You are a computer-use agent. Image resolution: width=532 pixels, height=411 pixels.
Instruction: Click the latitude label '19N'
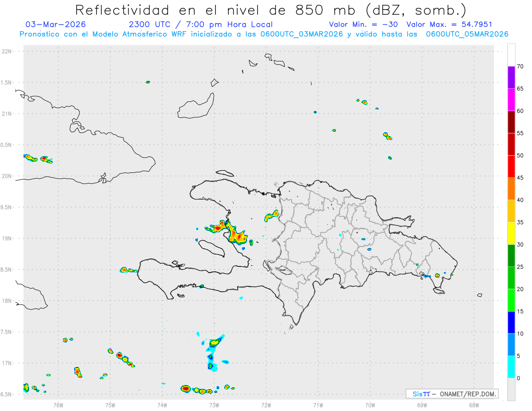click(x=8, y=239)
